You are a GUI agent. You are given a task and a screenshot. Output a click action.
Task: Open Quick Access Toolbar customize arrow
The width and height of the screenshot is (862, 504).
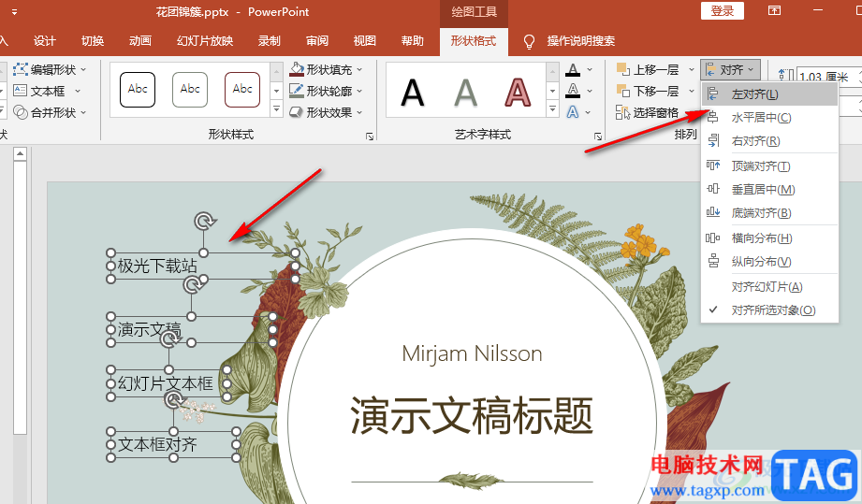pos(14,12)
